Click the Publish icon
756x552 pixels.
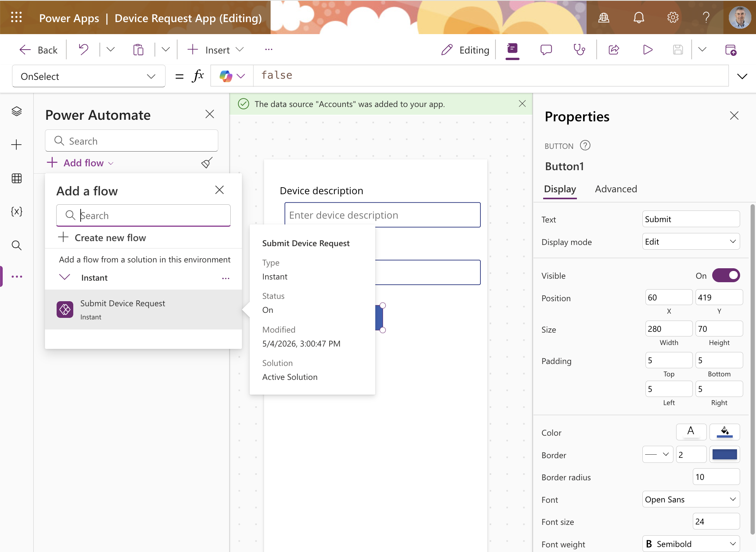(x=731, y=50)
